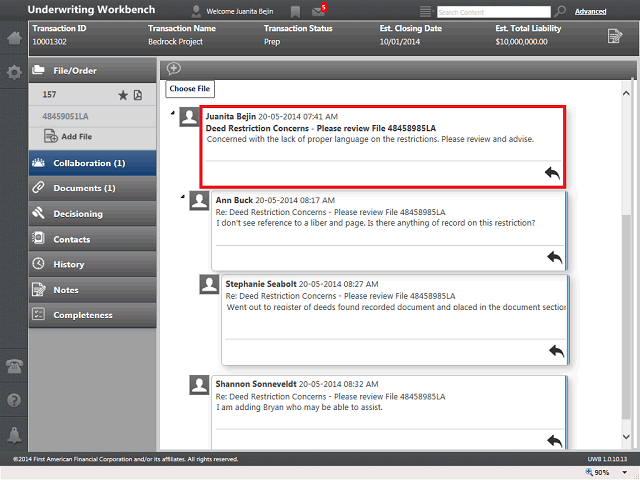This screenshot has width=640, height=480.
Task: Select file row 157
Action: tap(93, 95)
